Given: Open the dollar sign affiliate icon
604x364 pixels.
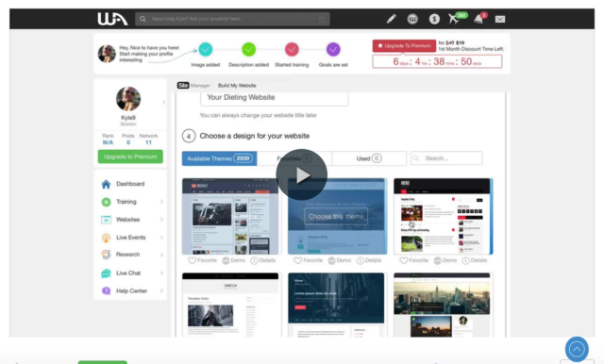Looking at the screenshot, I should point(434,19).
